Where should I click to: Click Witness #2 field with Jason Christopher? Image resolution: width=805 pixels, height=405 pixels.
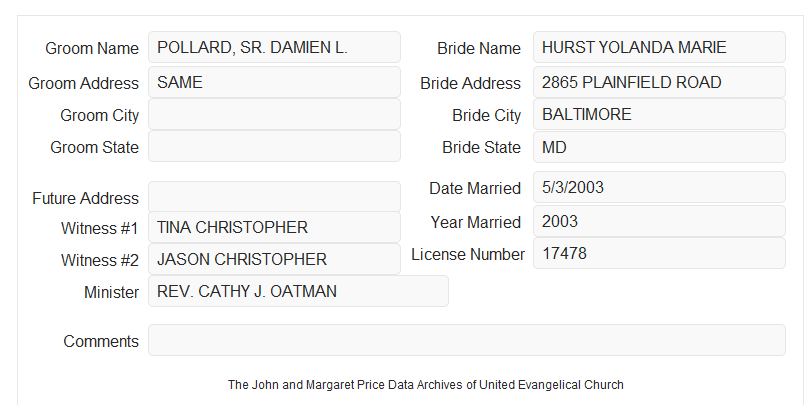tap(274, 259)
